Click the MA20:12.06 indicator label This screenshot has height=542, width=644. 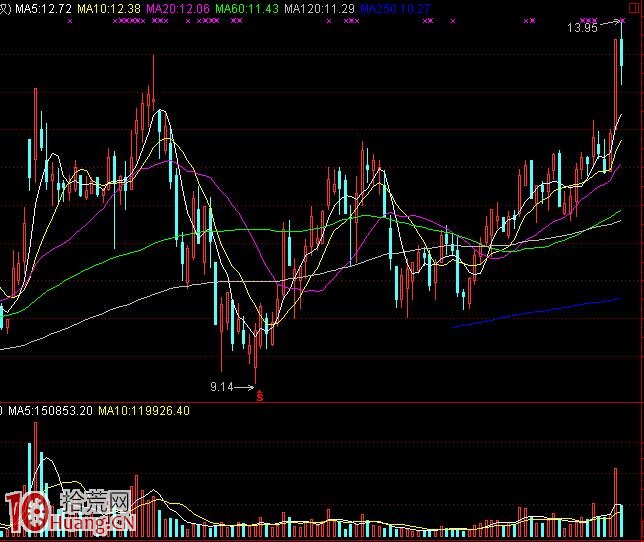pyautogui.click(x=178, y=8)
